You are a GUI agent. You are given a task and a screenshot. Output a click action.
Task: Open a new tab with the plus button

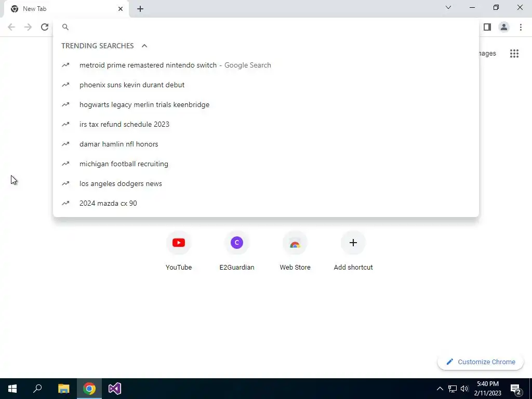pyautogui.click(x=140, y=9)
